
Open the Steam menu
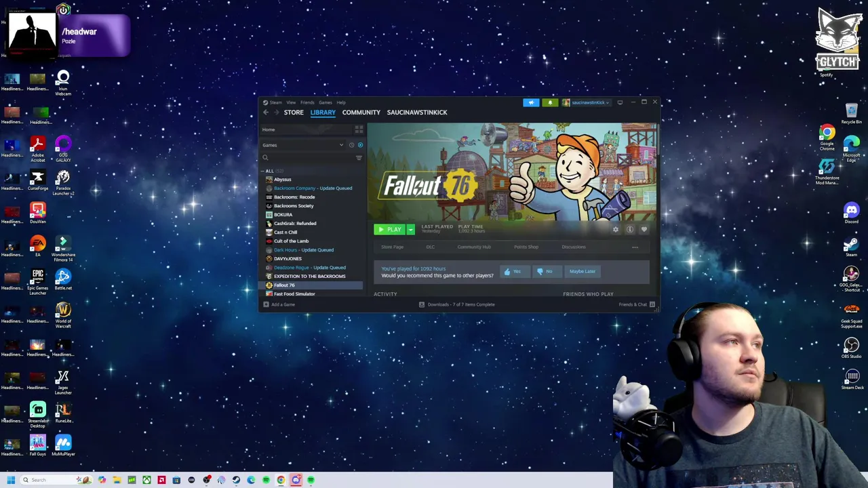pos(273,102)
